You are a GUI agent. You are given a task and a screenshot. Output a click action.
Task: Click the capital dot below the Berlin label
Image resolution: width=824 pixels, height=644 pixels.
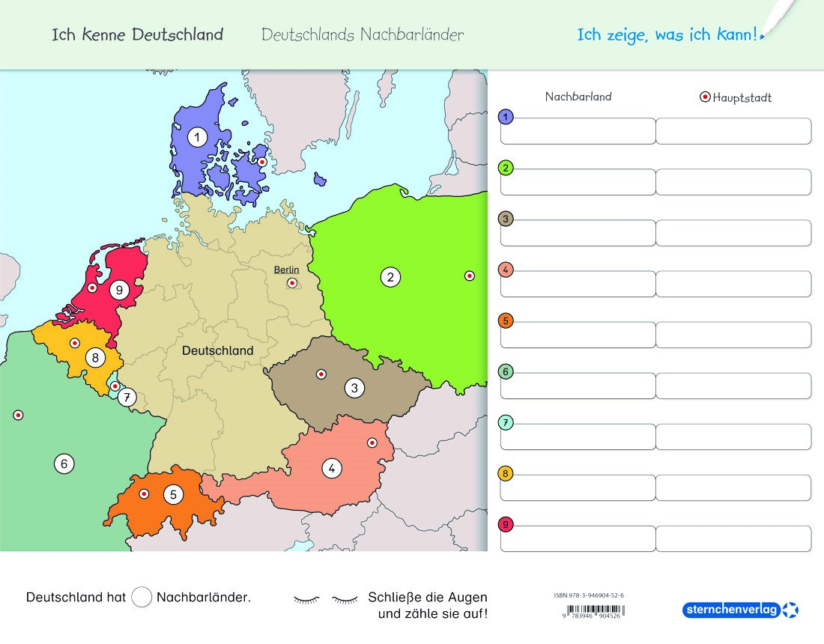[x=292, y=283]
